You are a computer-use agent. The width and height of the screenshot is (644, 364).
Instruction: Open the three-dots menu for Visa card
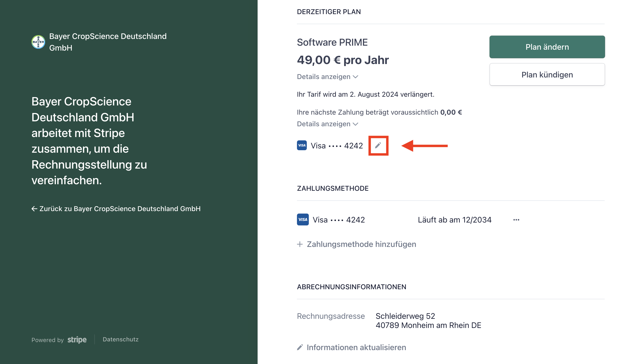pos(516,220)
